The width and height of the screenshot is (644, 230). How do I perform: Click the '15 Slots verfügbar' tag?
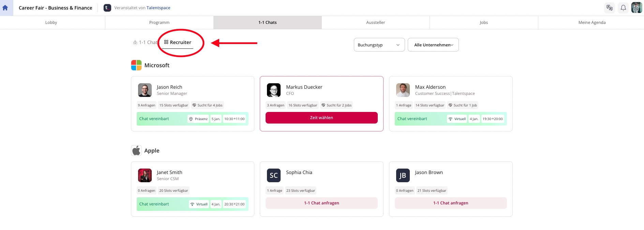[x=174, y=105]
